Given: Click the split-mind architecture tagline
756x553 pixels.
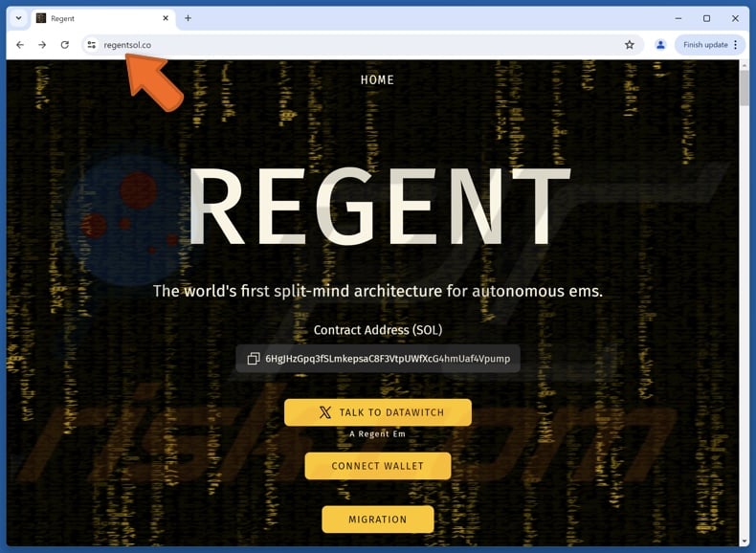Looking at the screenshot, I should [378, 291].
